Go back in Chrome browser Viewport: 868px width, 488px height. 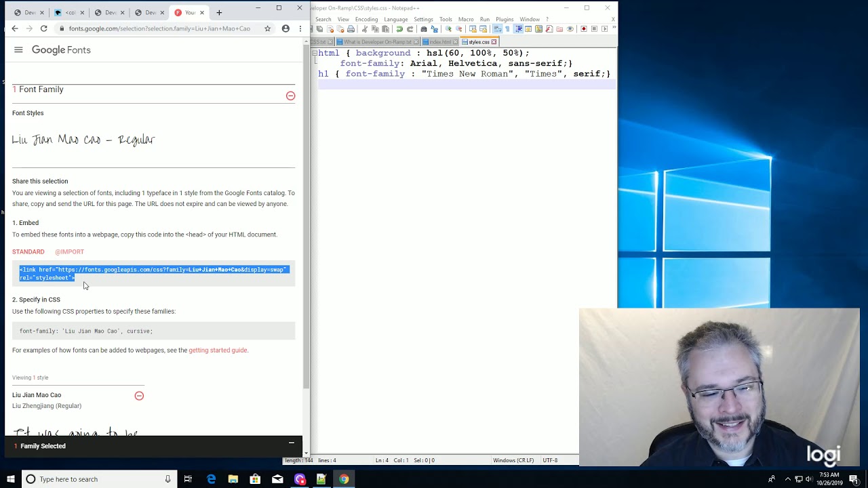tap(14, 28)
